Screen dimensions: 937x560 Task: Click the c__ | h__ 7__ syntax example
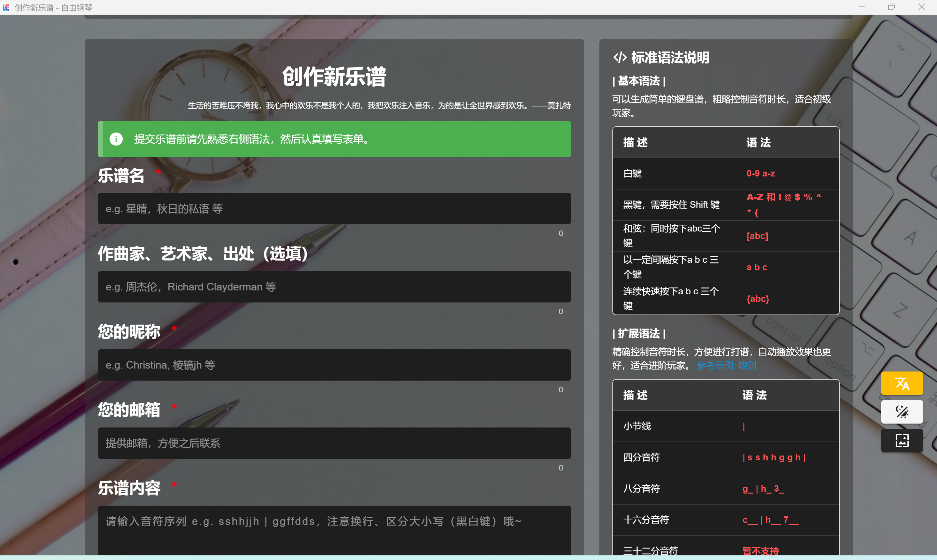tap(770, 520)
